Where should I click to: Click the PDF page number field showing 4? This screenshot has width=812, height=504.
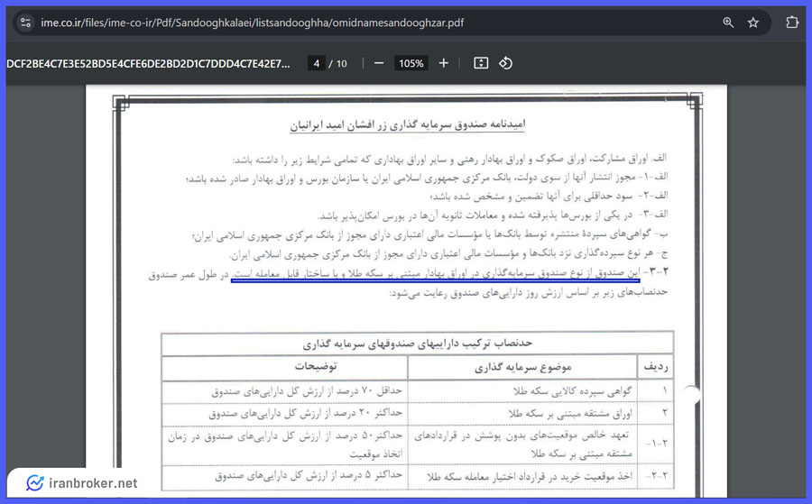317,63
